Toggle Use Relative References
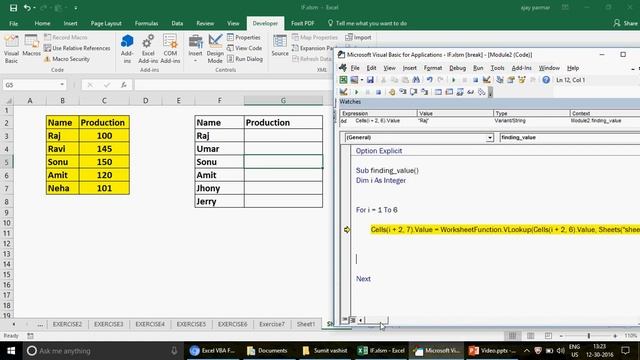 (x=77, y=48)
